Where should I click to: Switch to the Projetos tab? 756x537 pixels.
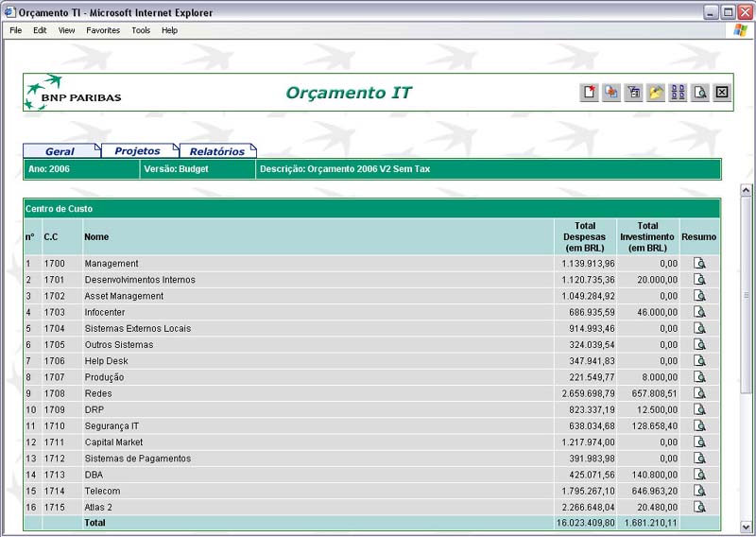coord(140,150)
